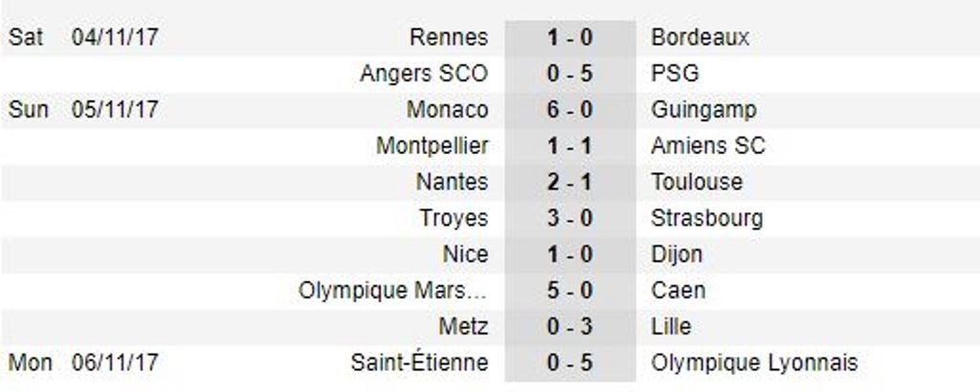
Task: Open the Olympique Lyonnais team page
Action: tap(754, 363)
